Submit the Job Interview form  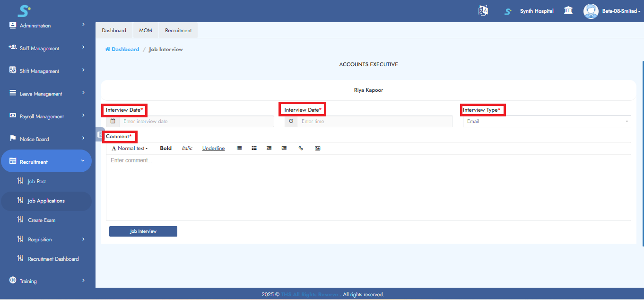coord(143,231)
